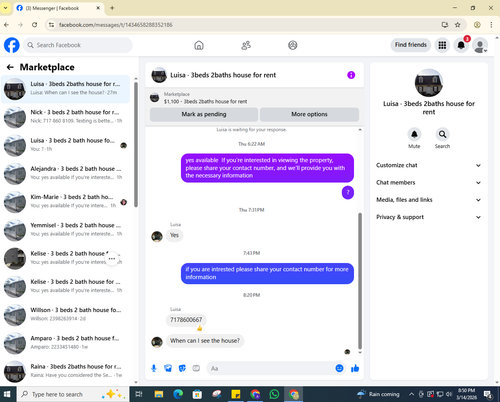
Task: Click the Find friends button
Action: click(411, 45)
